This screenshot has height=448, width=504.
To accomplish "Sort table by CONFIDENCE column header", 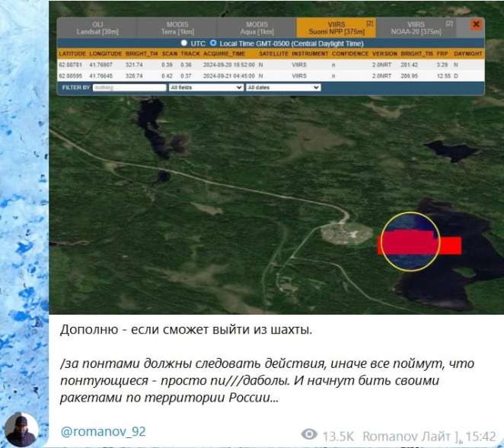I will click(349, 55).
